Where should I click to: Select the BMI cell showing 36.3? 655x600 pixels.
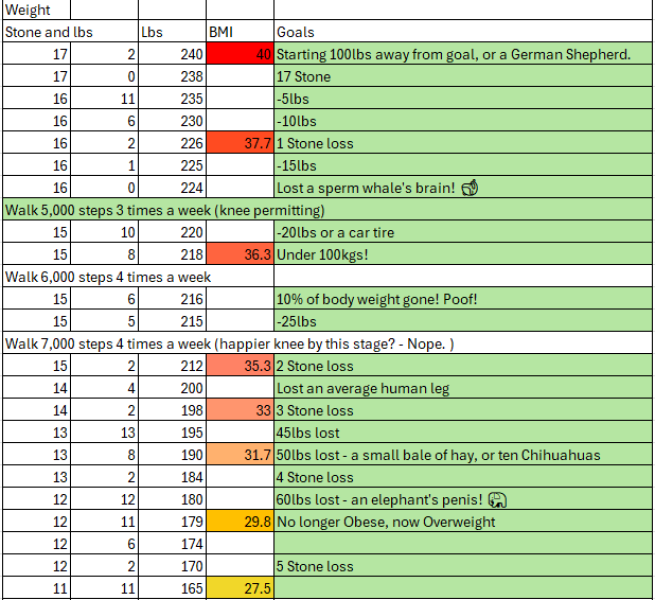(x=240, y=254)
